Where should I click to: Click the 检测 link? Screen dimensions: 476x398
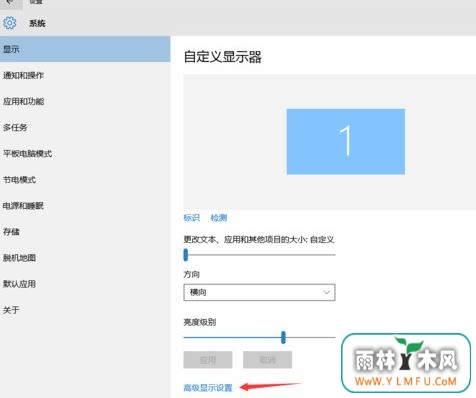(x=219, y=218)
